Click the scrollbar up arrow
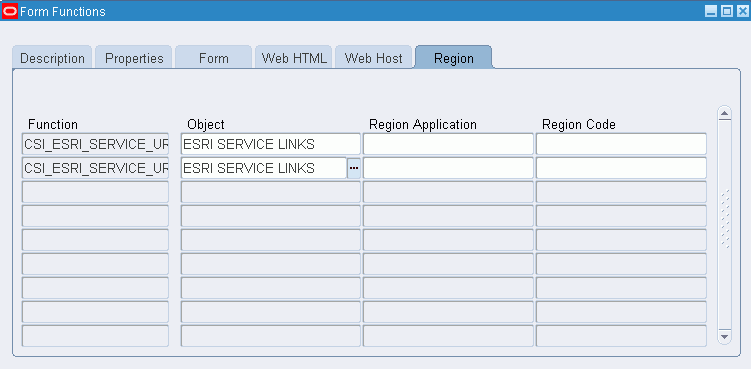Viewport: 751px width, 369px height. coord(724,114)
